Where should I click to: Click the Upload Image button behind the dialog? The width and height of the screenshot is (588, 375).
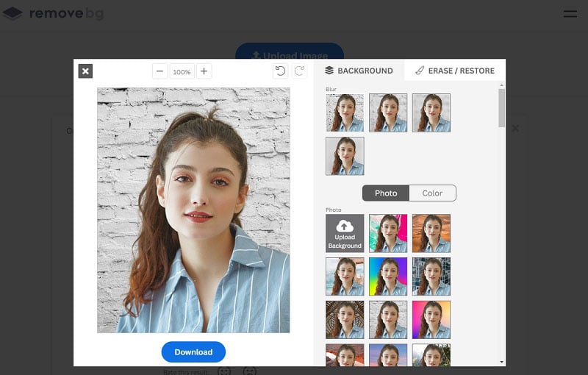[290, 51]
